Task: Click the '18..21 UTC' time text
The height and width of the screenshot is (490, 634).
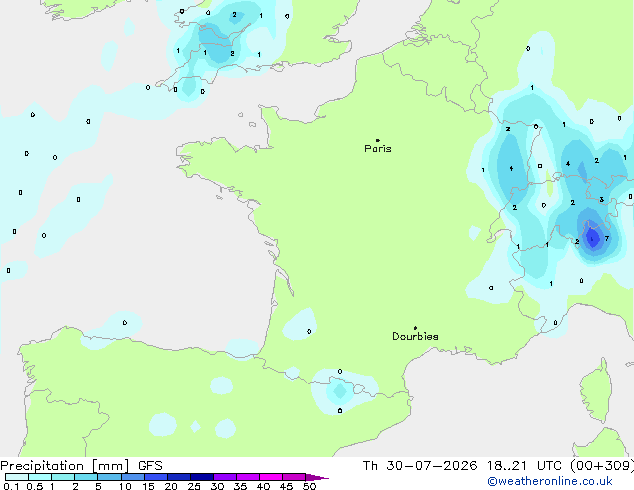Action: [x=524, y=466]
